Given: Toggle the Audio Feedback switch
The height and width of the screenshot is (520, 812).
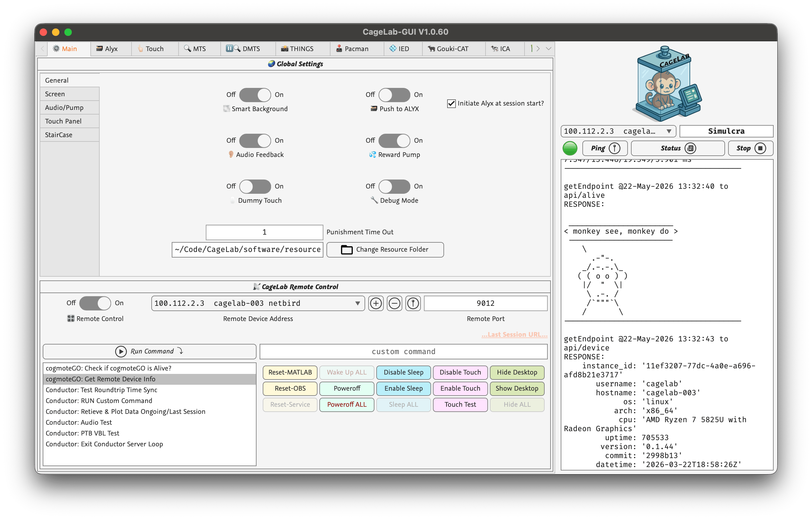Looking at the screenshot, I should (255, 141).
